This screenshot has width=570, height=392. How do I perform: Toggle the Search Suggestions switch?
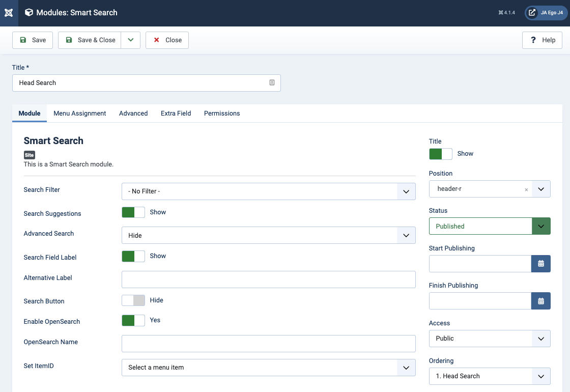133,212
